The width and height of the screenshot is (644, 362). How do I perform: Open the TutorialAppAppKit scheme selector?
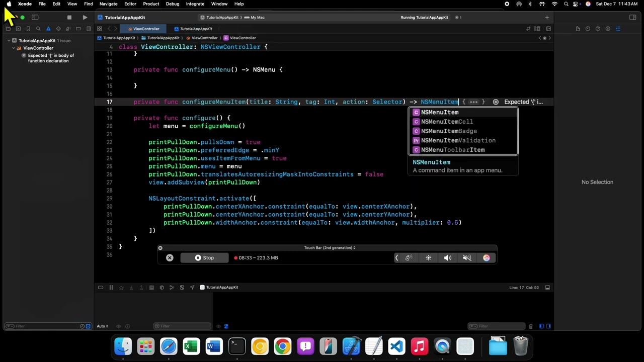point(219,18)
